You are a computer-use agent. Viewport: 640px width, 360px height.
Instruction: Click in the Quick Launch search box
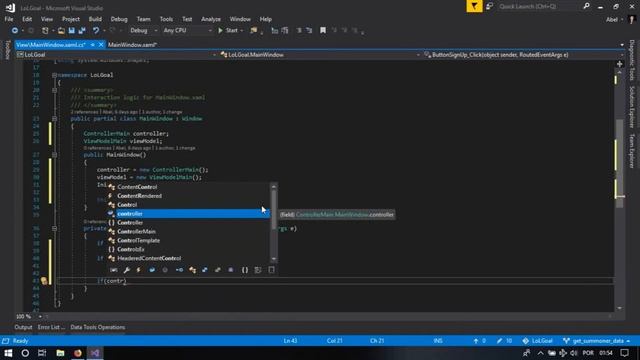[x=538, y=7]
